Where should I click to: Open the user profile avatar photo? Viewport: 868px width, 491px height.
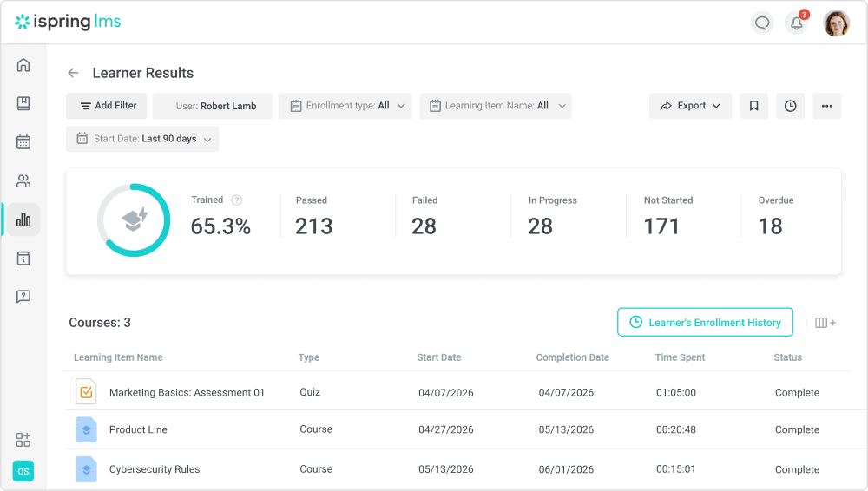pyautogui.click(x=837, y=23)
